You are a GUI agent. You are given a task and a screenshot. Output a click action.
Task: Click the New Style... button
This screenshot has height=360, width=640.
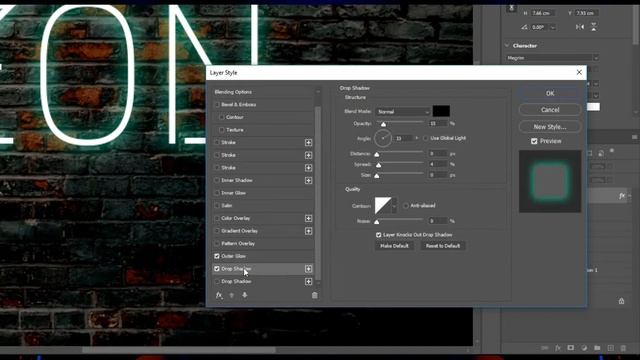click(550, 127)
